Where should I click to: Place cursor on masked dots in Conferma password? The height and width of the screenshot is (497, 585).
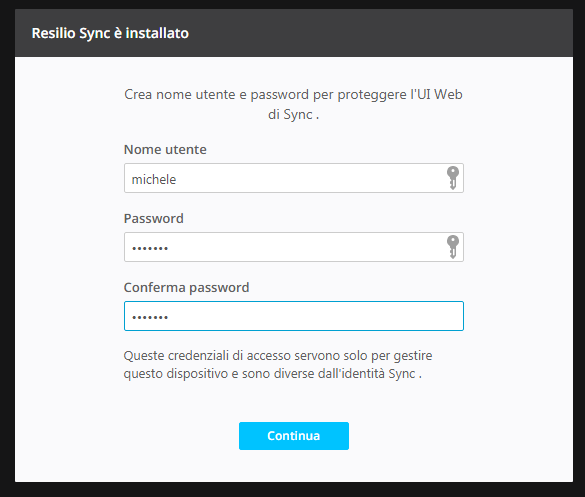point(150,318)
